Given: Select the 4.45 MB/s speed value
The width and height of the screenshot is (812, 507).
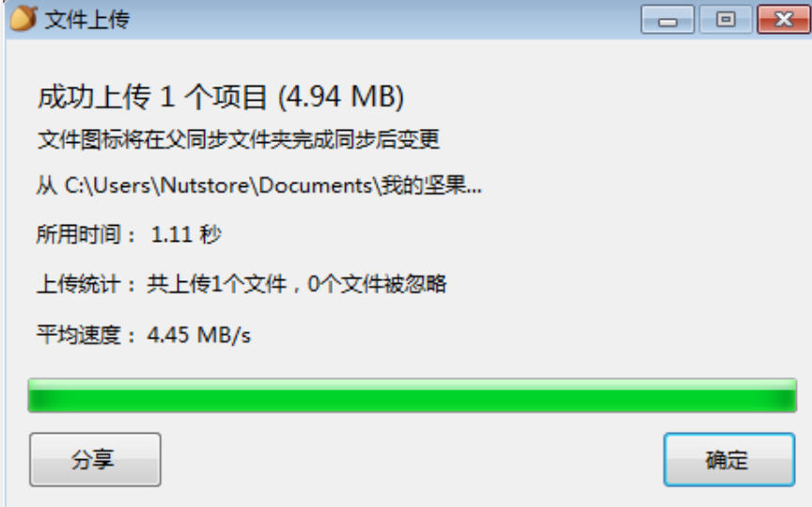Looking at the screenshot, I should (199, 334).
